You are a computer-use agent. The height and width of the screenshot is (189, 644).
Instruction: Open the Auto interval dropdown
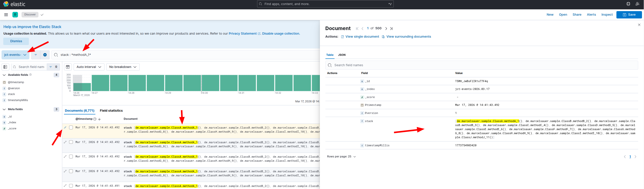(x=89, y=67)
